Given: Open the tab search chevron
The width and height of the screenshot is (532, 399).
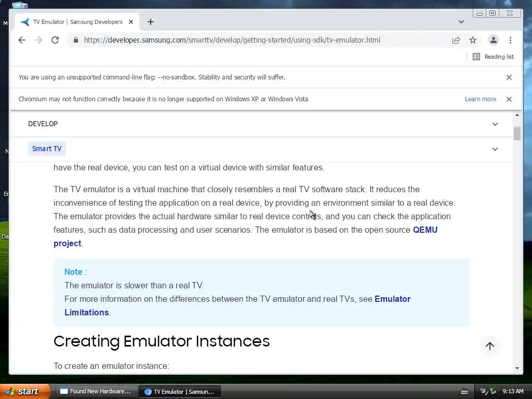Looking at the screenshot, I should (x=461, y=22).
